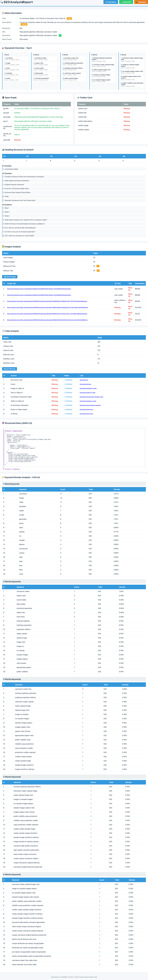Click the orange Screenshot button
The image size is (148, 980).
141,2
